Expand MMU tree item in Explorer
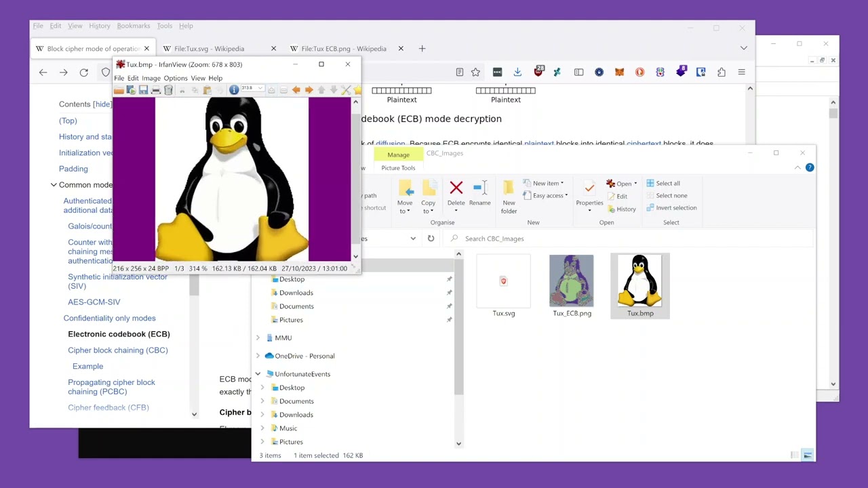This screenshot has height=488, width=868. click(258, 338)
